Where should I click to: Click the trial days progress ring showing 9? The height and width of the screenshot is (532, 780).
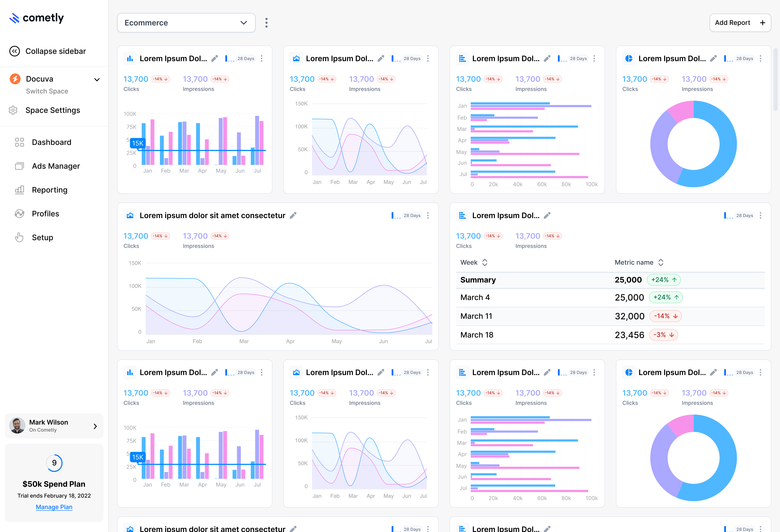(x=54, y=463)
